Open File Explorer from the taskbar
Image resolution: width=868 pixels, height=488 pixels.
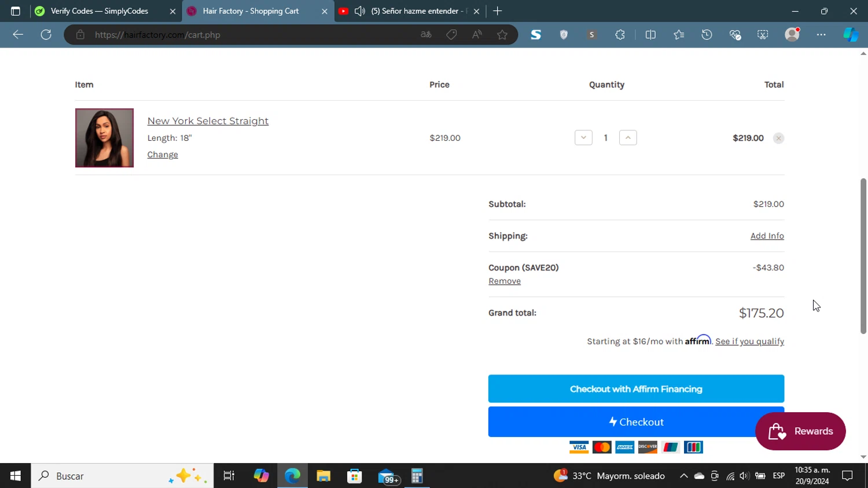(323, 476)
